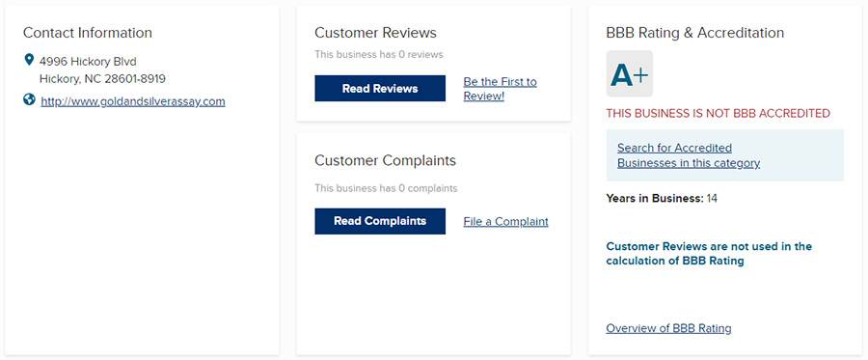Click the map pin location icon
Image resolution: width=868 pixels, height=360 pixels.
(29, 60)
